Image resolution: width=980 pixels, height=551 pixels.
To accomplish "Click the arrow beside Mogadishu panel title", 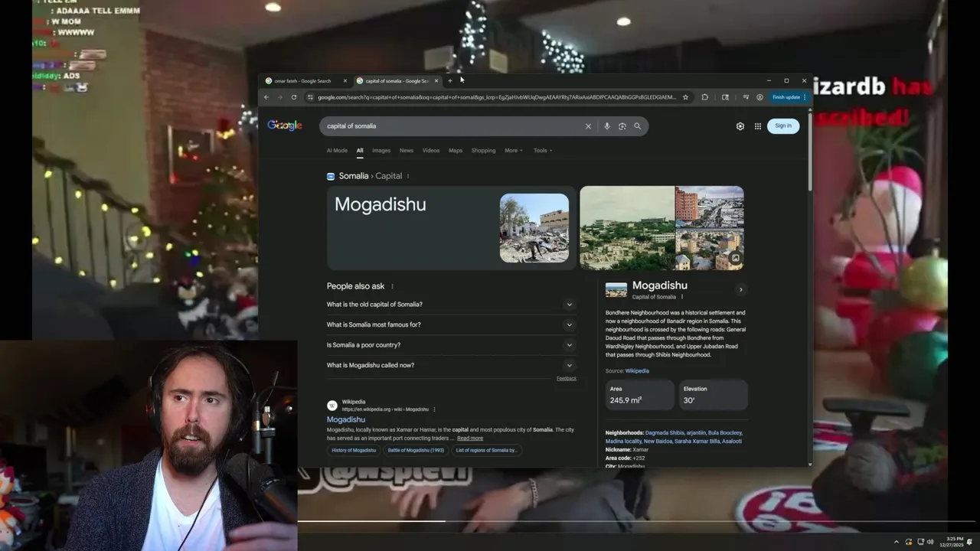I will tap(740, 289).
